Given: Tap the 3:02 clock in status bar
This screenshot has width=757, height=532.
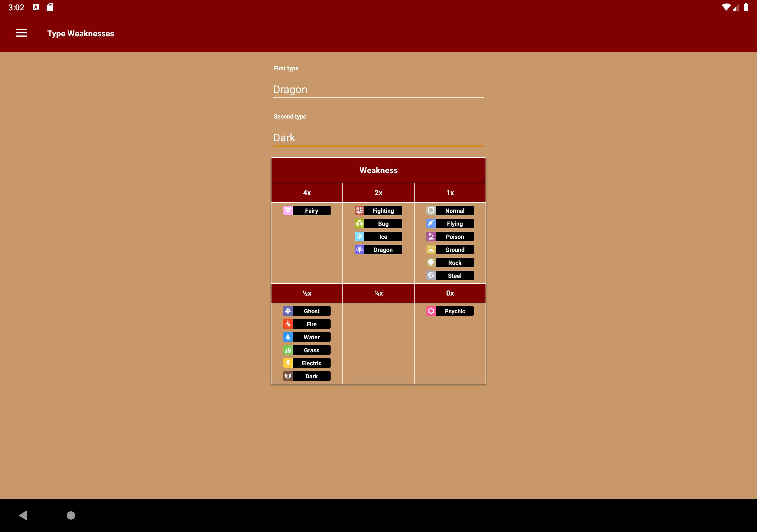Looking at the screenshot, I should coord(16,8).
